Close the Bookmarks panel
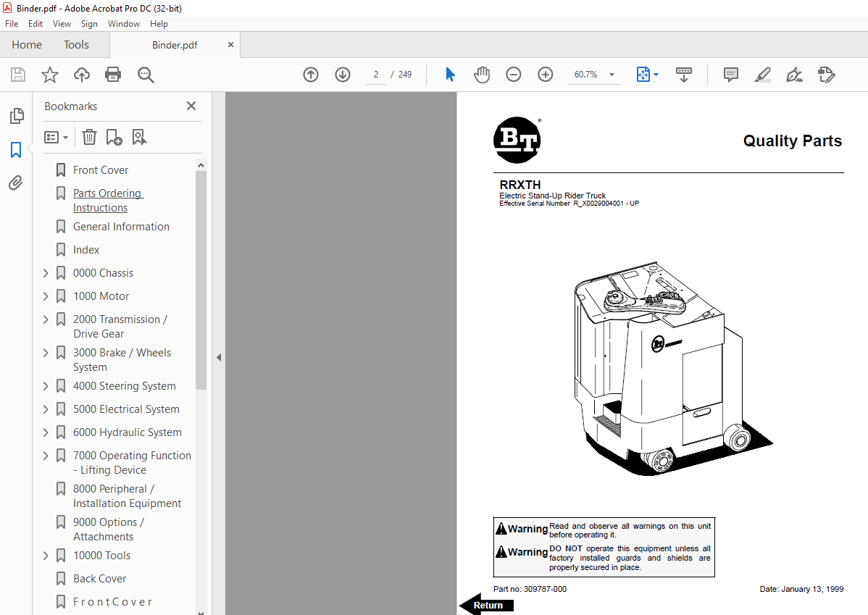Screen dimensions: 868x615 (x=191, y=106)
